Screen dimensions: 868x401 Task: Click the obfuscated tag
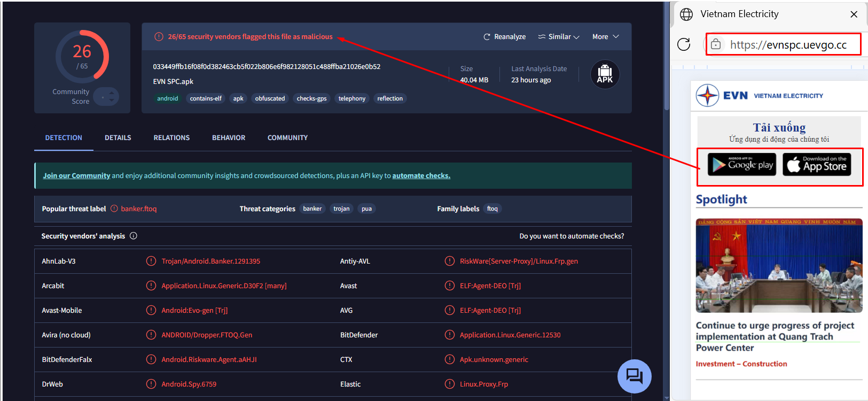coord(270,98)
